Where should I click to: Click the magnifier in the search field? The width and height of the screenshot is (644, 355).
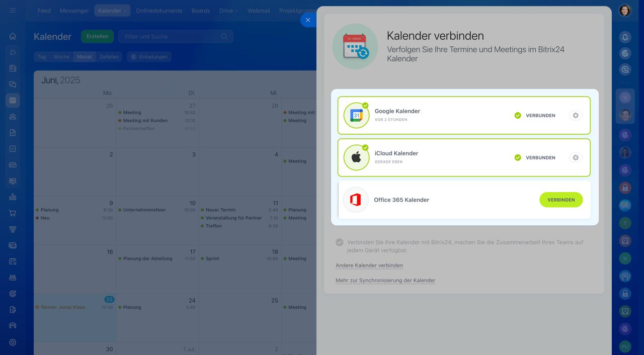pos(224,36)
